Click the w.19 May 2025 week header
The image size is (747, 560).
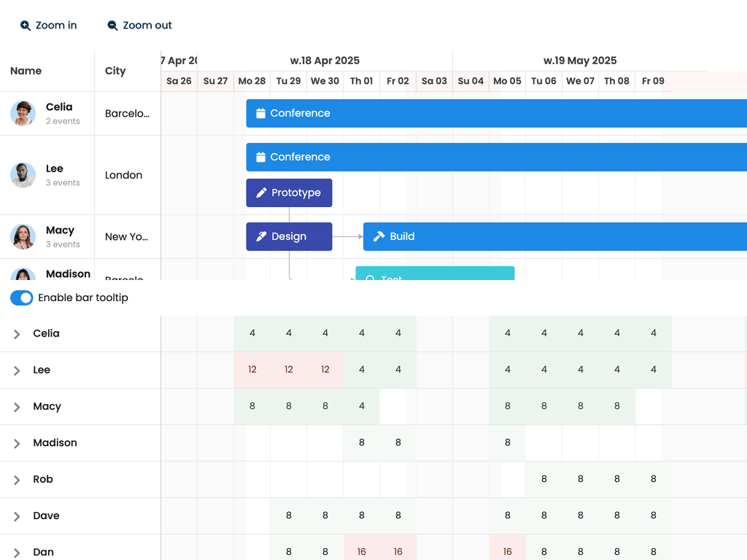(580, 61)
